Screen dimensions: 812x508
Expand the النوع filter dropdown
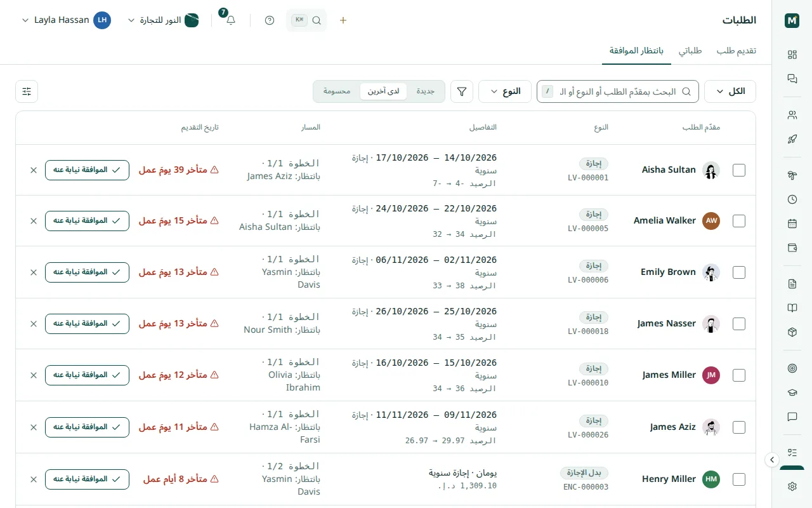point(505,91)
